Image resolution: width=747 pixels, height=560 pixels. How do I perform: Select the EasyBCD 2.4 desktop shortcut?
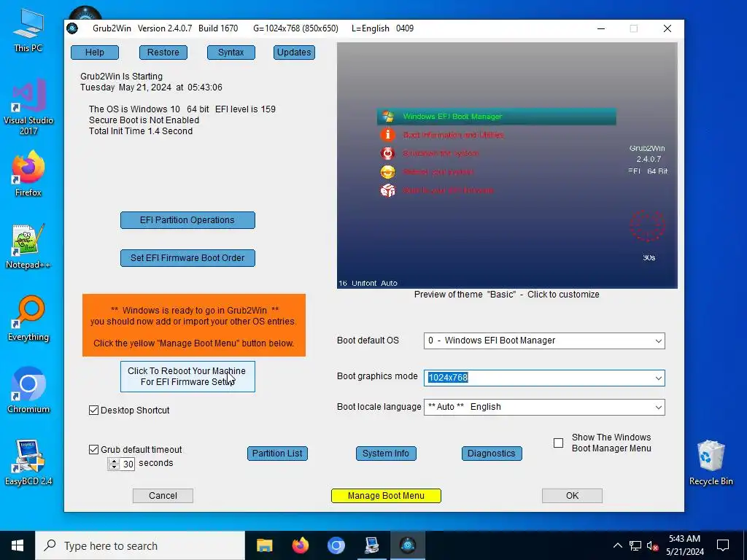click(28, 462)
